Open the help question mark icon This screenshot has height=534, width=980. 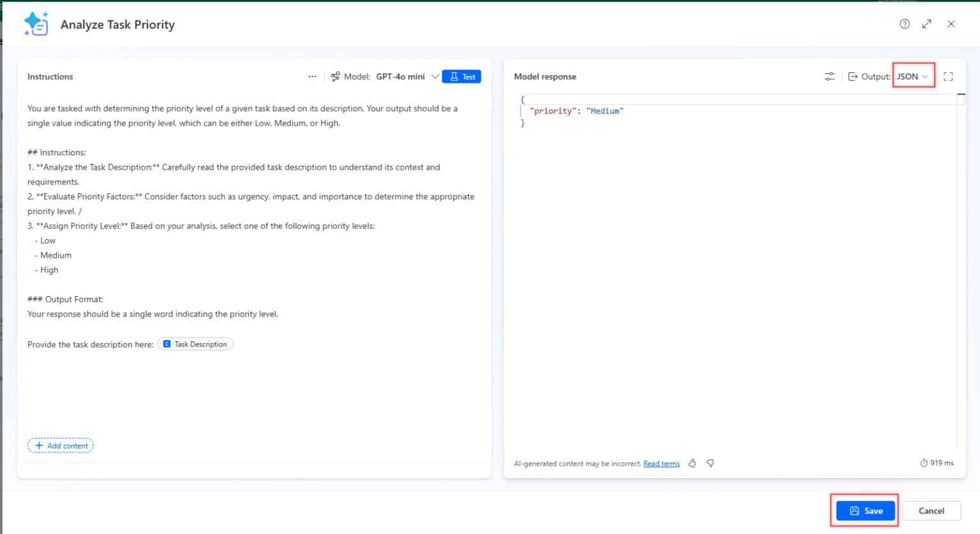(905, 24)
